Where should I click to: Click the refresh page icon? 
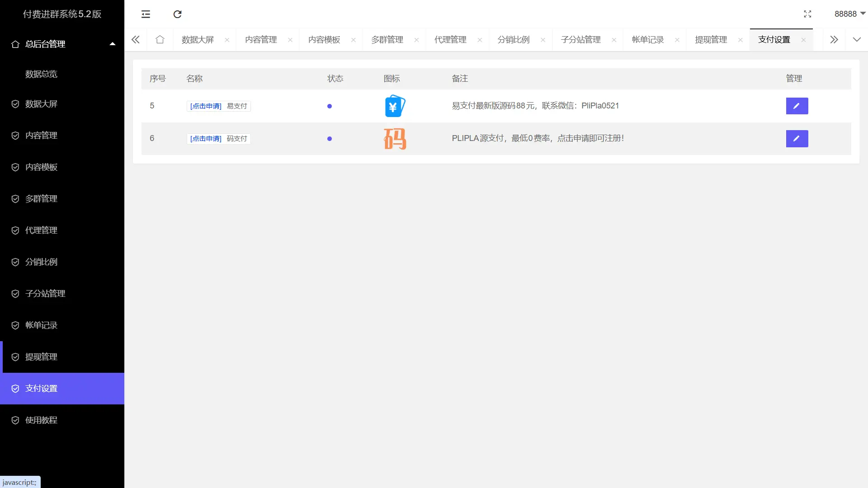point(177,14)
